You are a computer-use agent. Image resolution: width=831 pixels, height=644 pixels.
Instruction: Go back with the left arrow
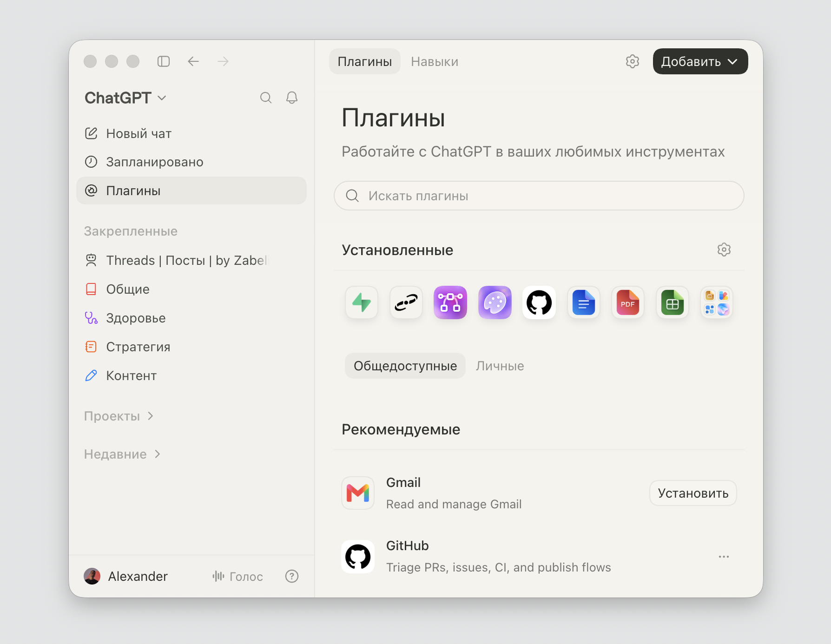click(193, 61)
